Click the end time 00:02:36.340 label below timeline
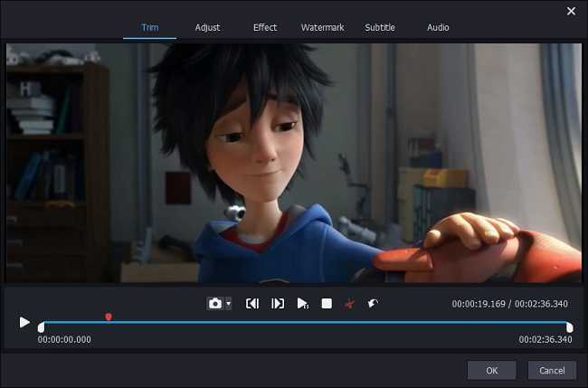 click(545, 340)
